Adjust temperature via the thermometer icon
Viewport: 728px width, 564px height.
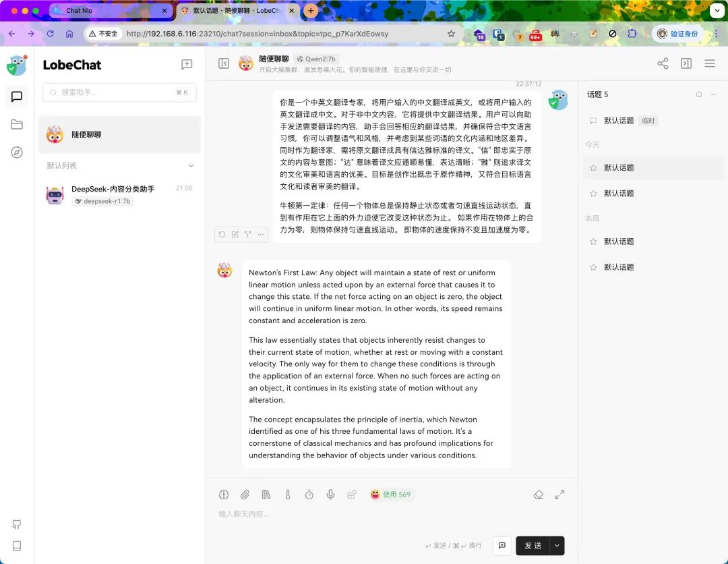(288, 494)
